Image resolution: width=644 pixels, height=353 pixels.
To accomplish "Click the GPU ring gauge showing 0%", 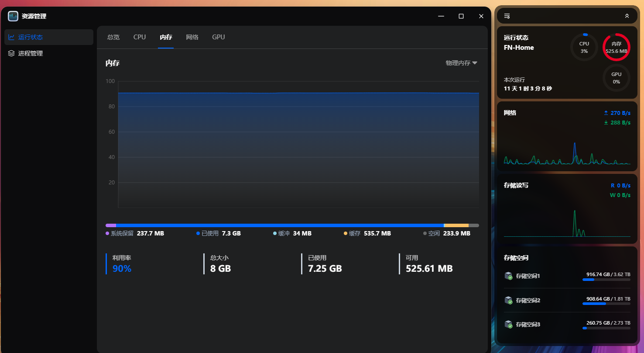I will click(x=616, y=79).
